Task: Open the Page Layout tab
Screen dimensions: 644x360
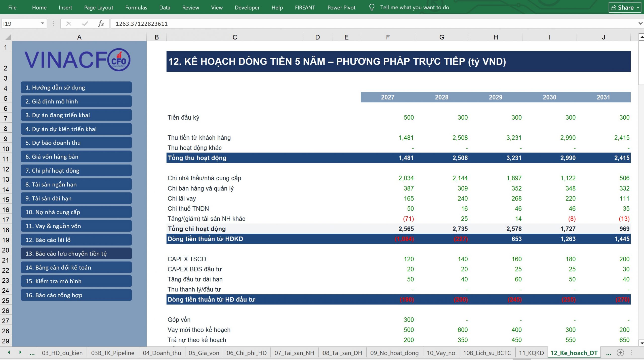Action: (99, 8)
